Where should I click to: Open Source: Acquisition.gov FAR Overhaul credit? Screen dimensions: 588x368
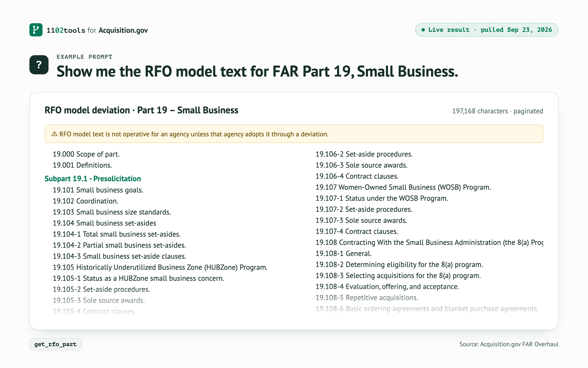[509, 344]
